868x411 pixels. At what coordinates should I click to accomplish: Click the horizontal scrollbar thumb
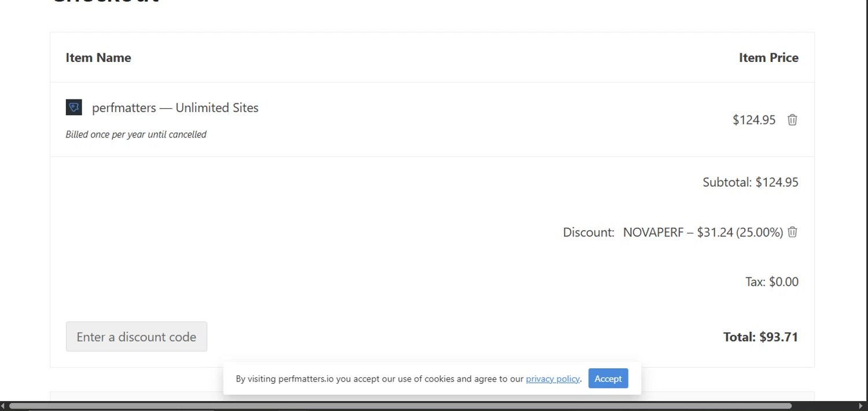coord(400,406)
